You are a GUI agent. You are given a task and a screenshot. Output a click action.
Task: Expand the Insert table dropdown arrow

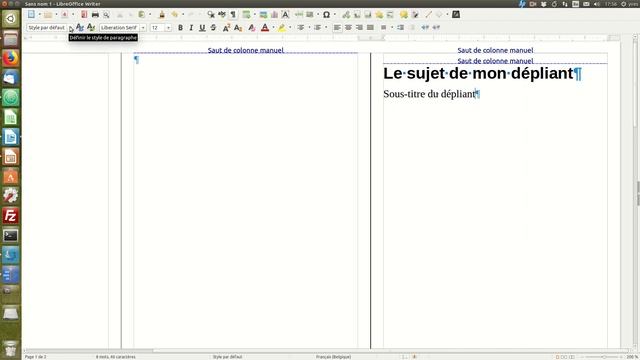(x=255, y=15)
